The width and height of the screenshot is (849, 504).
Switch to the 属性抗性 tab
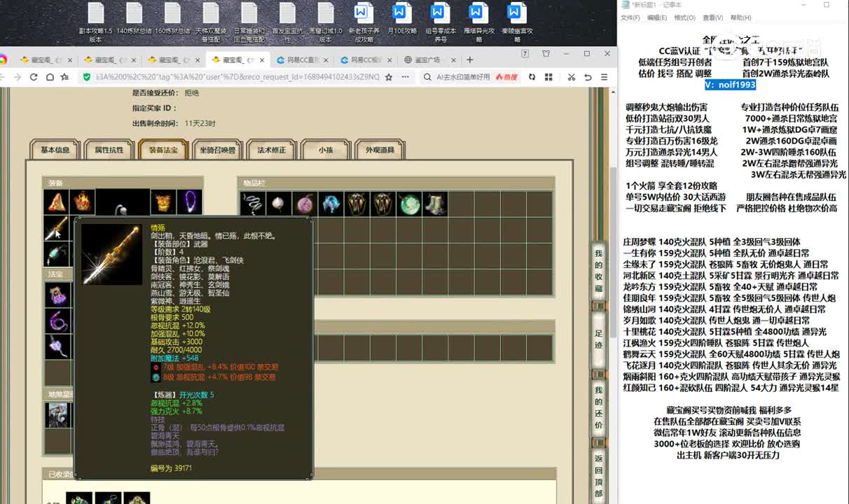coord(109,150)
